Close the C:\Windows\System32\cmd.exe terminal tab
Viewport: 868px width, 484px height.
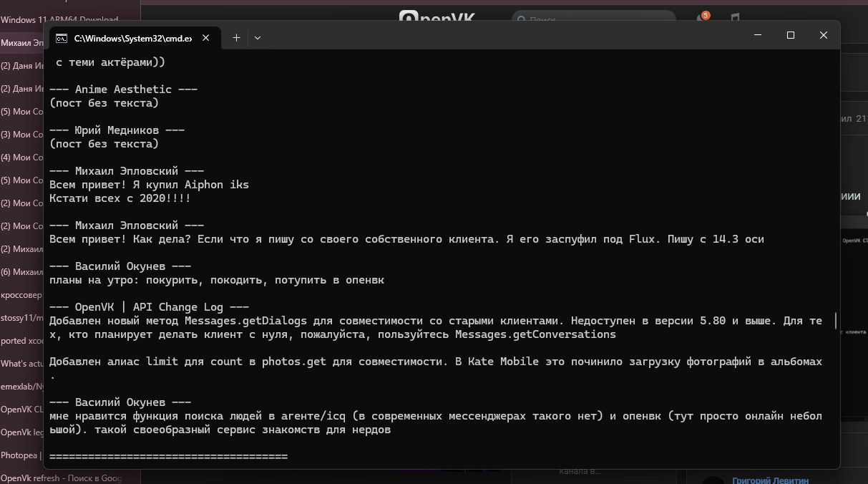tap(207, 38)
